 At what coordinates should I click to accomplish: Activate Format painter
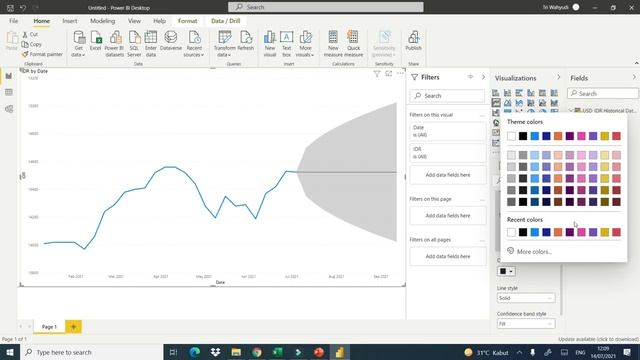click(x=42, y=54)
